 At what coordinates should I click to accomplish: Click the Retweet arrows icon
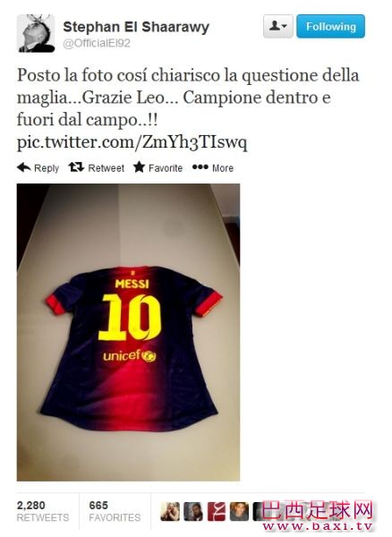tap(76, 167)
